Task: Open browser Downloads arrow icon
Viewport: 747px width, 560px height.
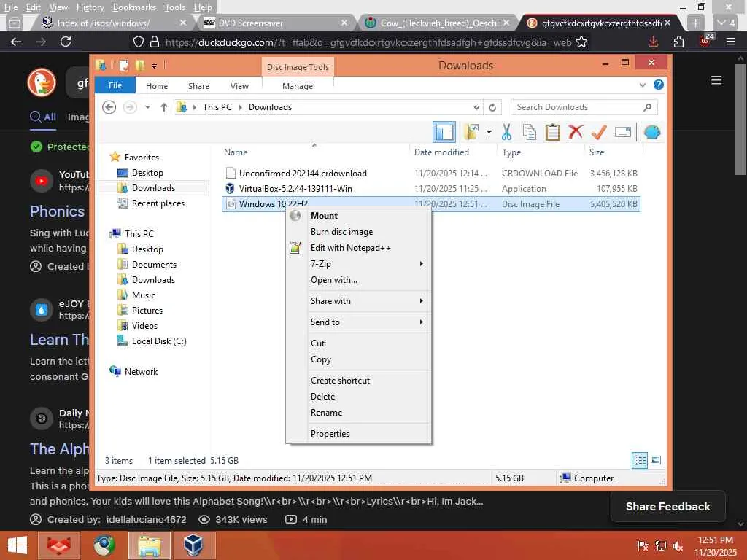Action: pyautogui.click(x=653, y=42)
